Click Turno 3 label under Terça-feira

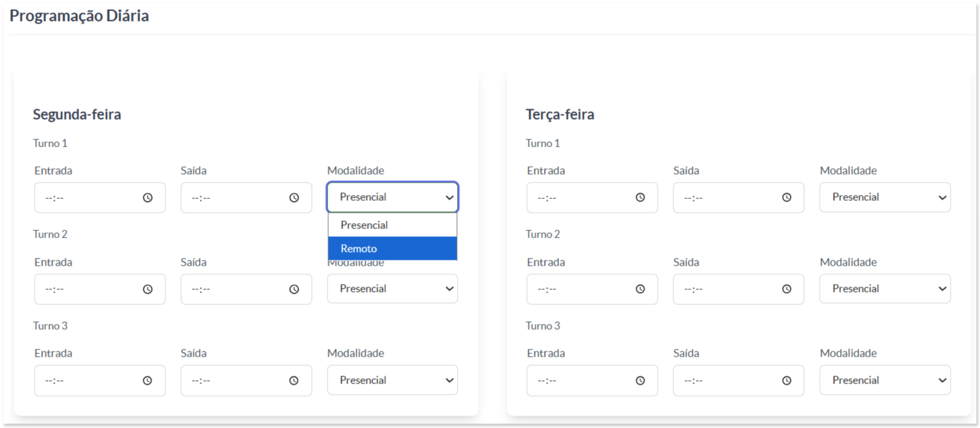pos(543,325)
